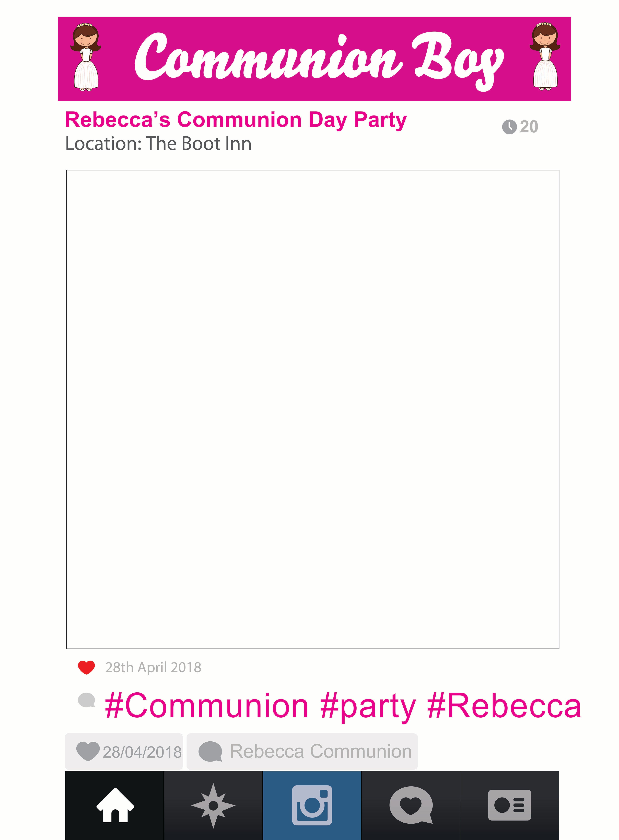Click Rebecca's Communion Day Party title
The height and width of the screenshot is (840, 619).
point(236,120)
